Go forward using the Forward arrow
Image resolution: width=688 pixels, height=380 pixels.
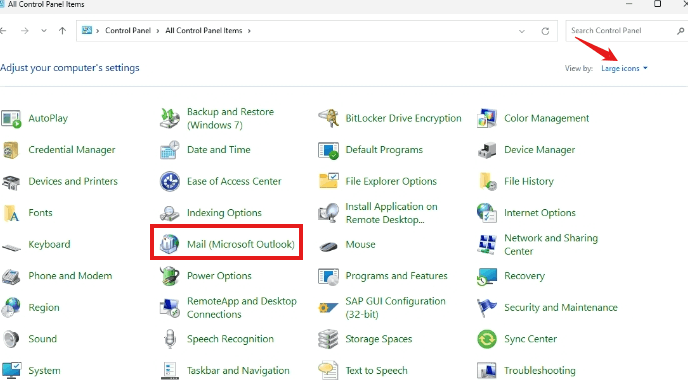[x=25, y=31]
